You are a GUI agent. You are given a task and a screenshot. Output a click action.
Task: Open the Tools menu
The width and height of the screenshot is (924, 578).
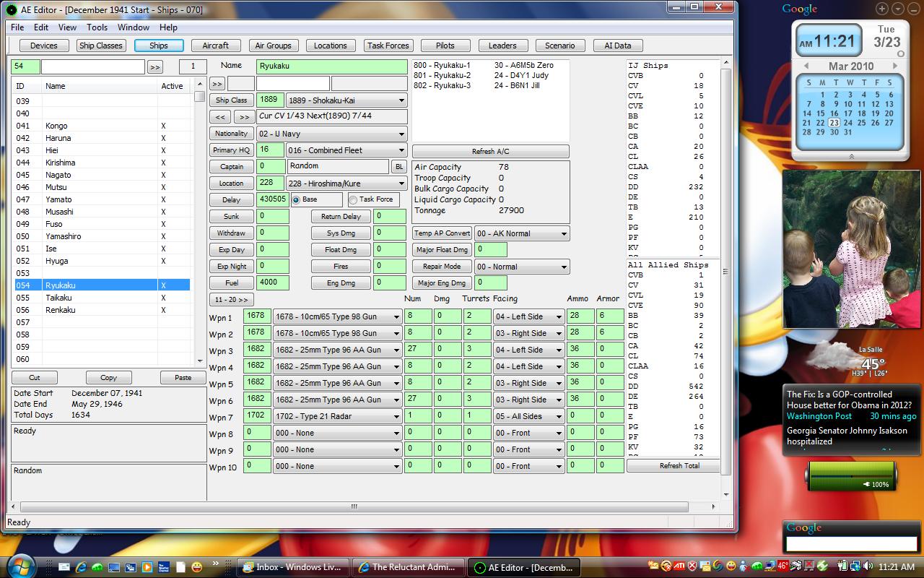point(97,27)
